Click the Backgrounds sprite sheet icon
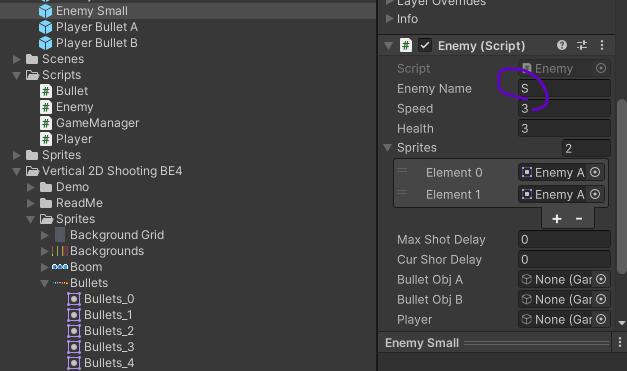Viewport: 627px width, 371px height. [x=60, y=251]
